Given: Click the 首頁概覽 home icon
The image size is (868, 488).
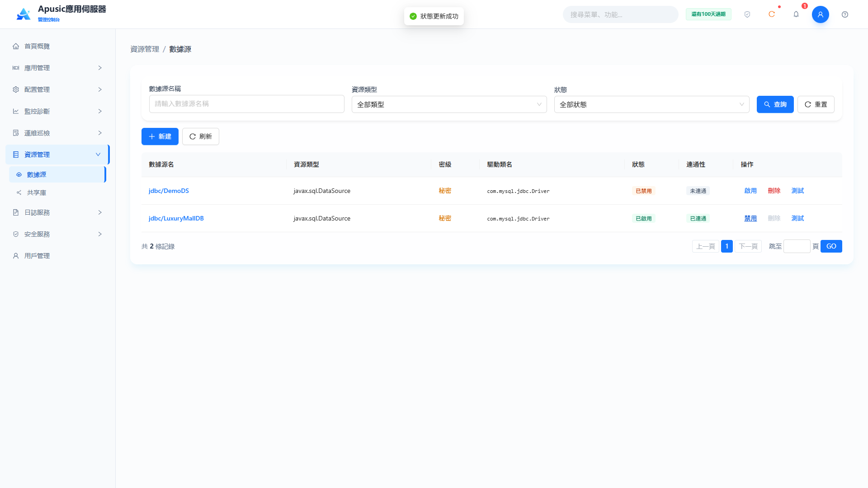Looking at the screenshot, I should (16, 46).
